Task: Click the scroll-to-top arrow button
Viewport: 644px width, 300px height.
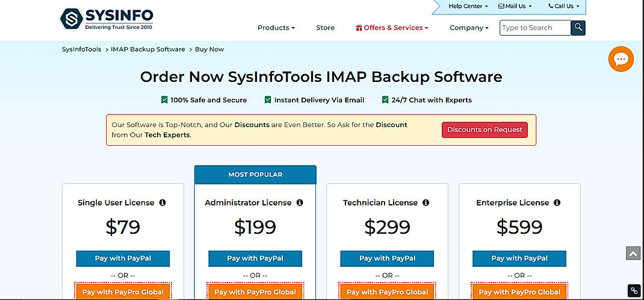Action: click(x=633, y=253)
